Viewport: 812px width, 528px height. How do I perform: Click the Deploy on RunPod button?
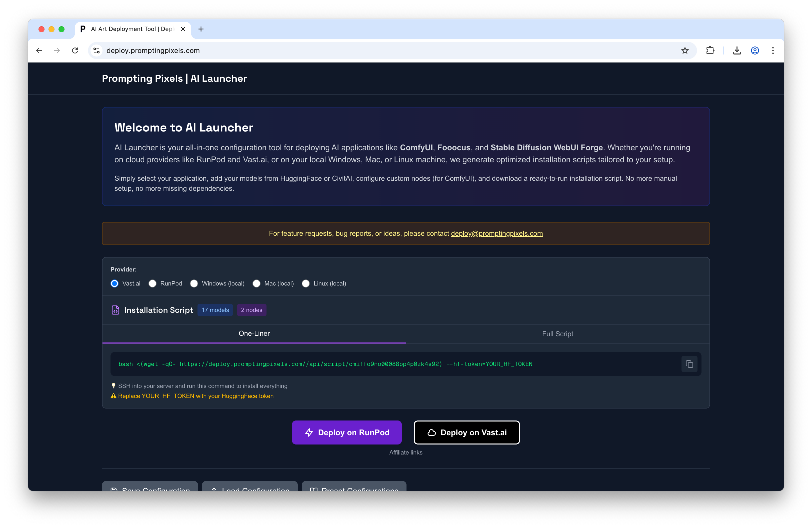pos(347,432)
